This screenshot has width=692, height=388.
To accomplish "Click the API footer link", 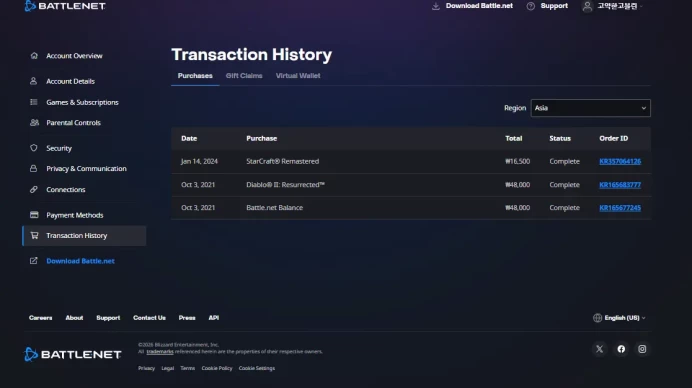I will pos(214,318).
